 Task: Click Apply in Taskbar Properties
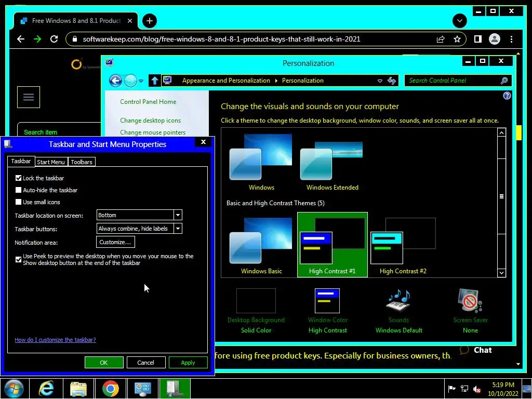188,363
